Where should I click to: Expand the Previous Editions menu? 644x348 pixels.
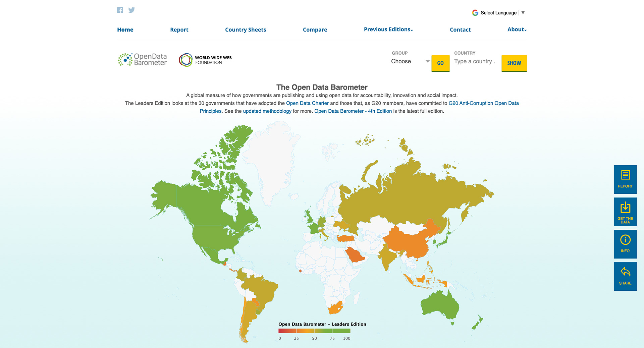point(388,30)
